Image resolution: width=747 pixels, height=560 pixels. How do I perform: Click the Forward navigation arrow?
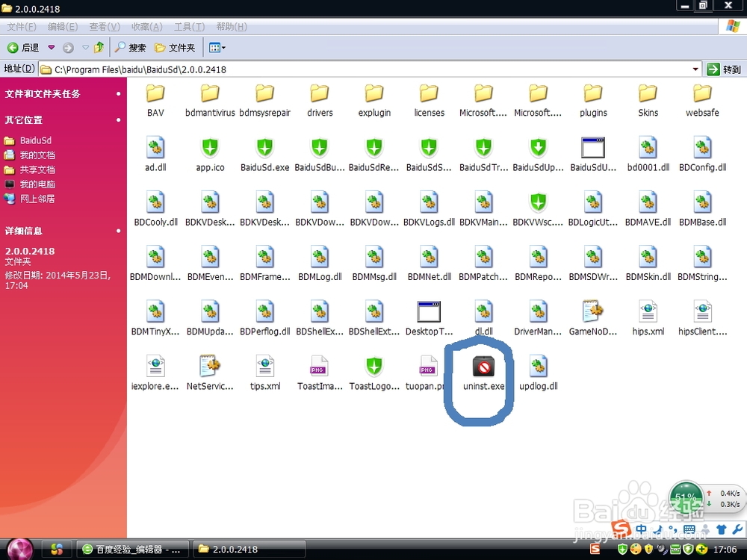[x=68, y=48]
